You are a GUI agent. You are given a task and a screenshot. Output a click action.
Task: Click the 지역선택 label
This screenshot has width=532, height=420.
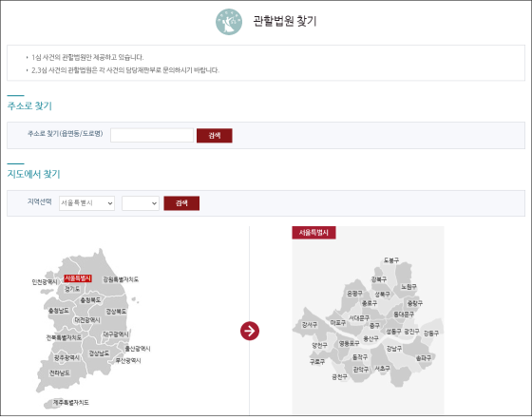(39, 201)
